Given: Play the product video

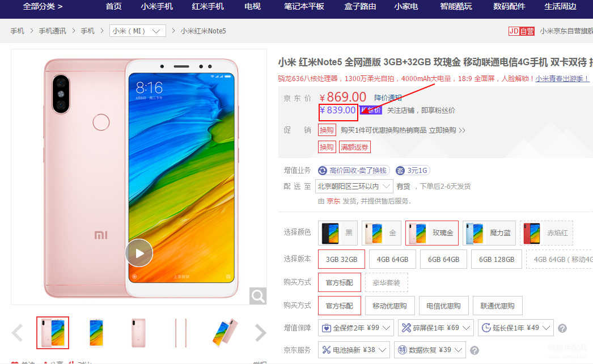Looking at the screenshot, I should (x=139, y=253).
